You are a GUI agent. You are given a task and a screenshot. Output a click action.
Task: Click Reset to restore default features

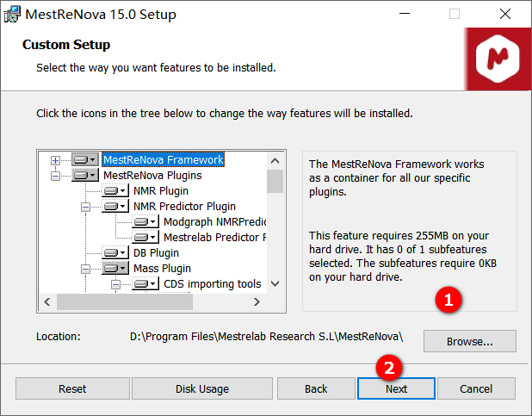(72, 388)
